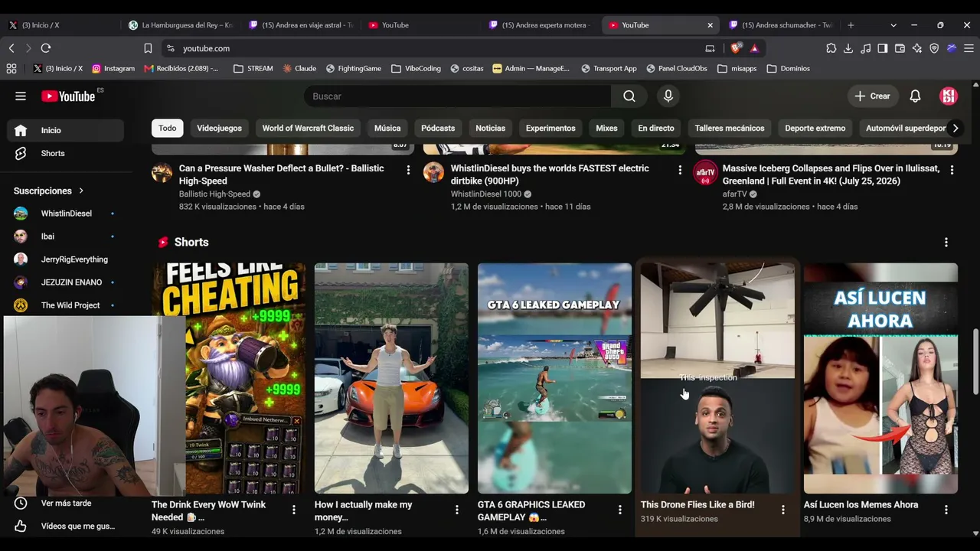
Task: Open Ver más tarde playlist
Action: [65, 504]
